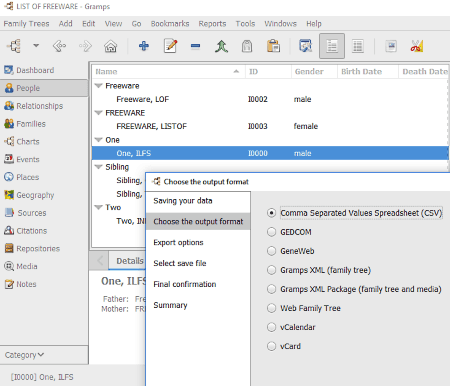Open Families view in sidebar
450x386 pixels.
(x=44, y=124)
